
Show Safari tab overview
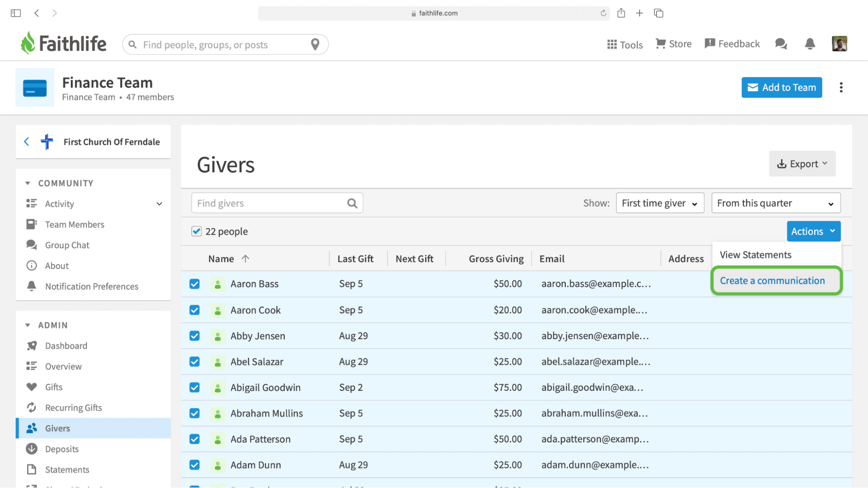[659, 13]
